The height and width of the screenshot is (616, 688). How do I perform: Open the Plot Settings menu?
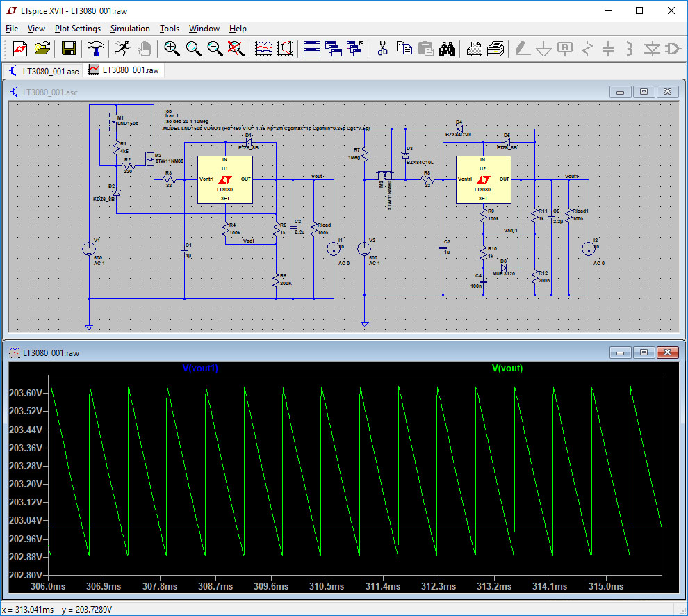(x=78, y=29)
